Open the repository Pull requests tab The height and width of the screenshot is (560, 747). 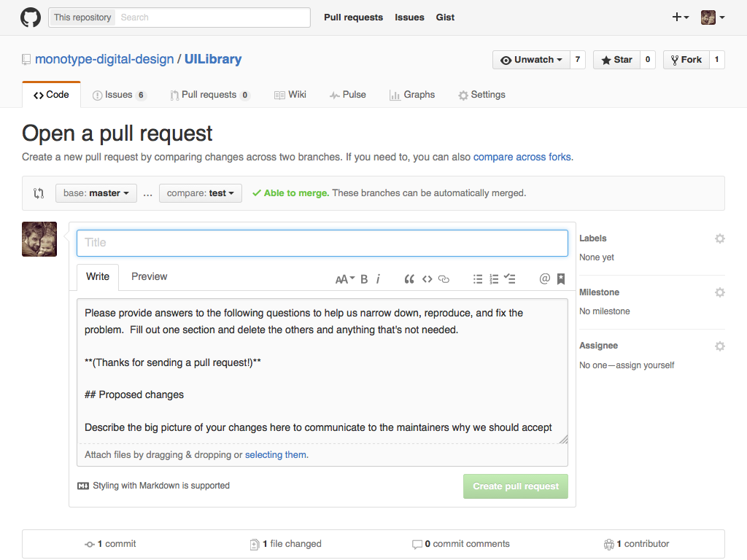coord(209,95)
